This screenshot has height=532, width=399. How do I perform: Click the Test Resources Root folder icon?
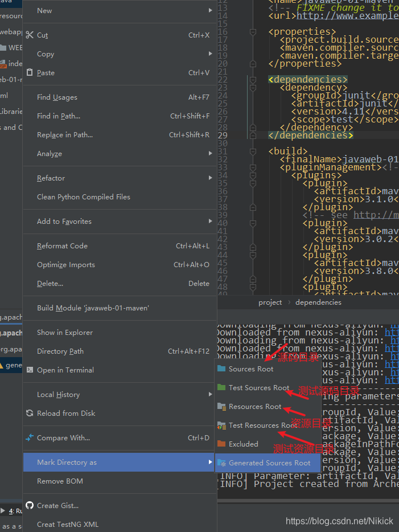click(222, 425)
